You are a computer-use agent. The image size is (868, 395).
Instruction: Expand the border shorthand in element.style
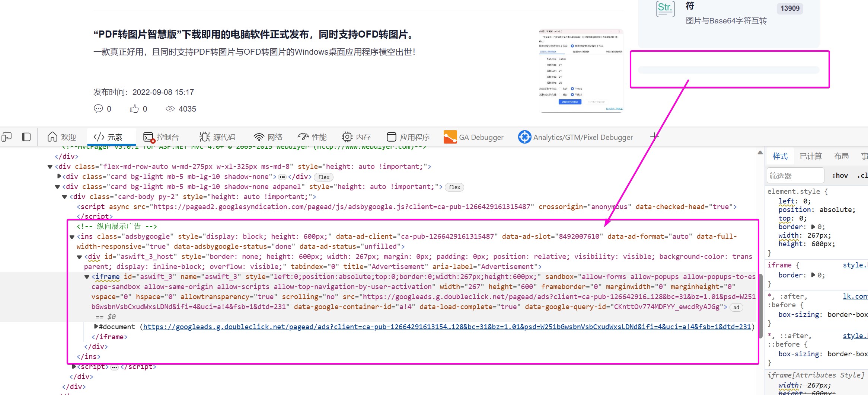click(813, 227)
